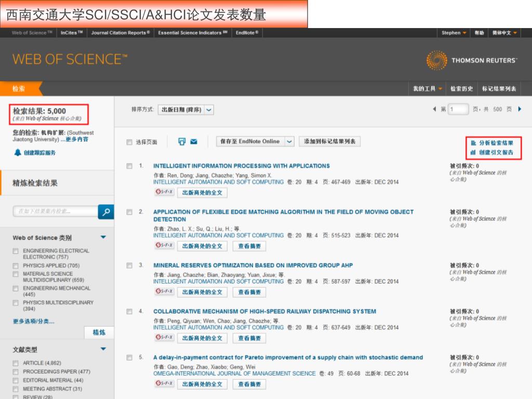This screenshot has height=399, width=532.
Task: Open the 简体中文 language dropdown
Action: pos(504,33)
